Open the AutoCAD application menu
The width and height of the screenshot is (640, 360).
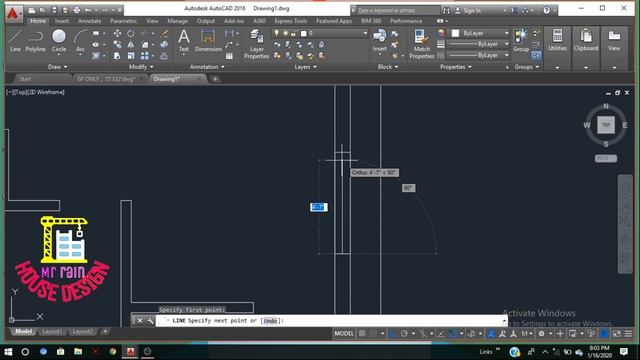(13, 14)
